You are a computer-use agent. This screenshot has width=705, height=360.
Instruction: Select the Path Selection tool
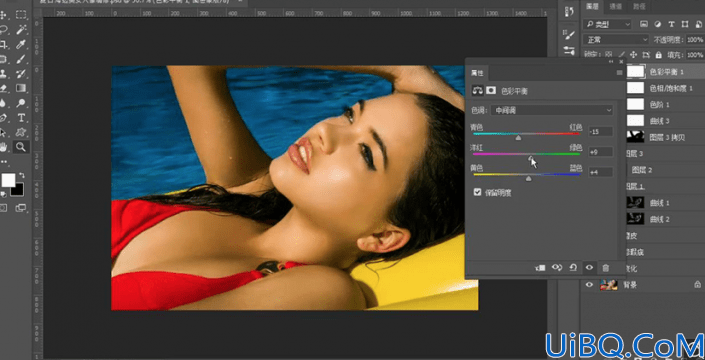pyautogui.click(x=4, y=132)
